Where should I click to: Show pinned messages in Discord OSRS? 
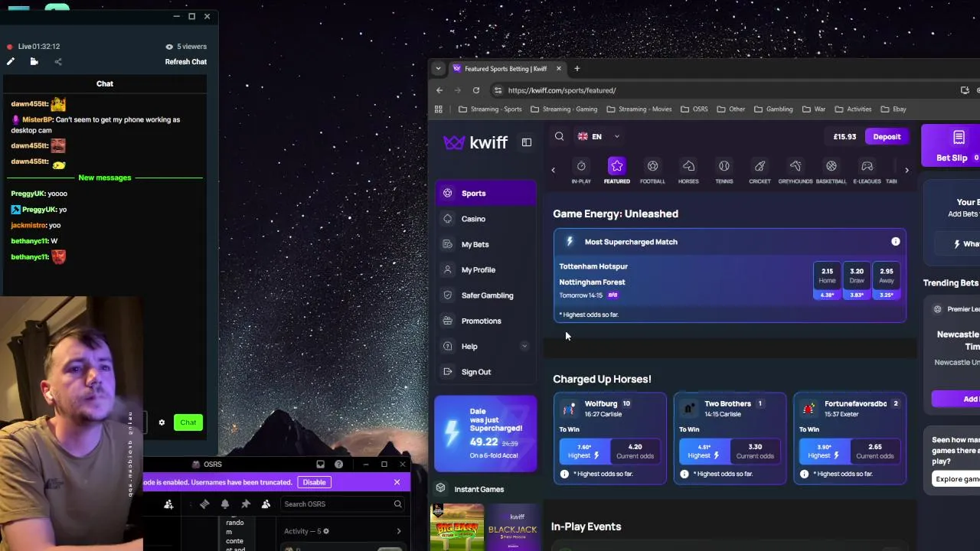pyautogui.click(x=246, y=504)
